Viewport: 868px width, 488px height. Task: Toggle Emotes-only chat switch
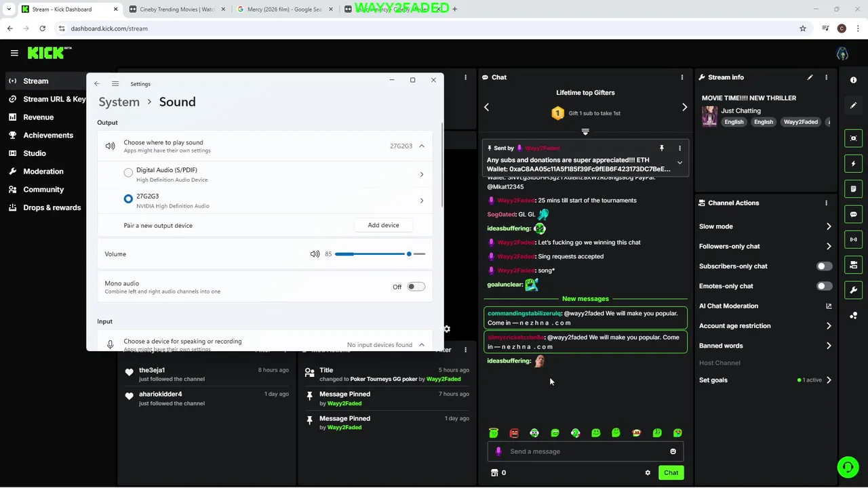pos(824,286)
